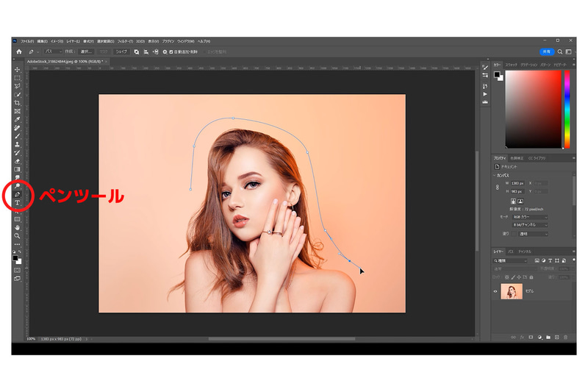
Task: Toggle the 自動追加・削除 checkbox
Action: [171, 51]
